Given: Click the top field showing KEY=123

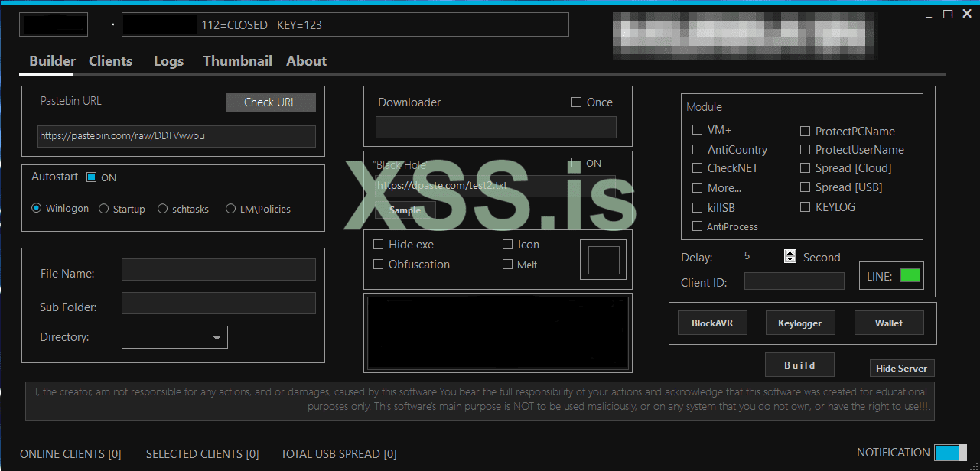Looking at the screenshot, I should point(345,24).
